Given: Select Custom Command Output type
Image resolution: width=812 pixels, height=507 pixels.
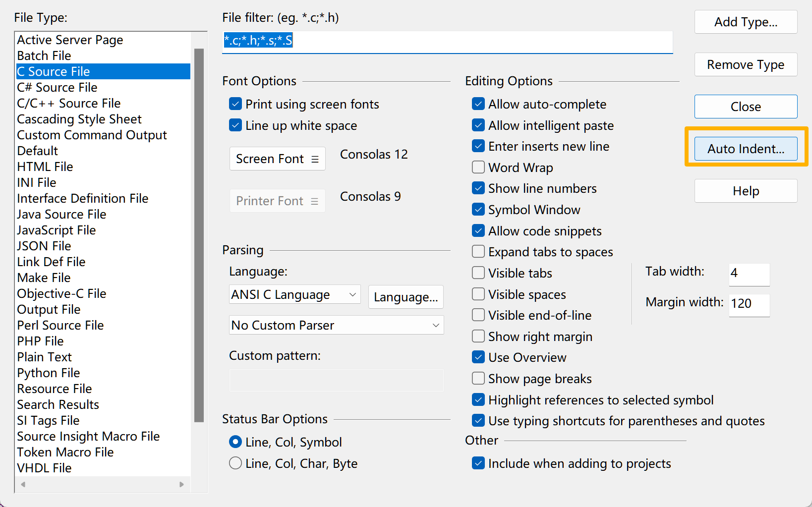Looking at the screenshot, I should point(103,135).
